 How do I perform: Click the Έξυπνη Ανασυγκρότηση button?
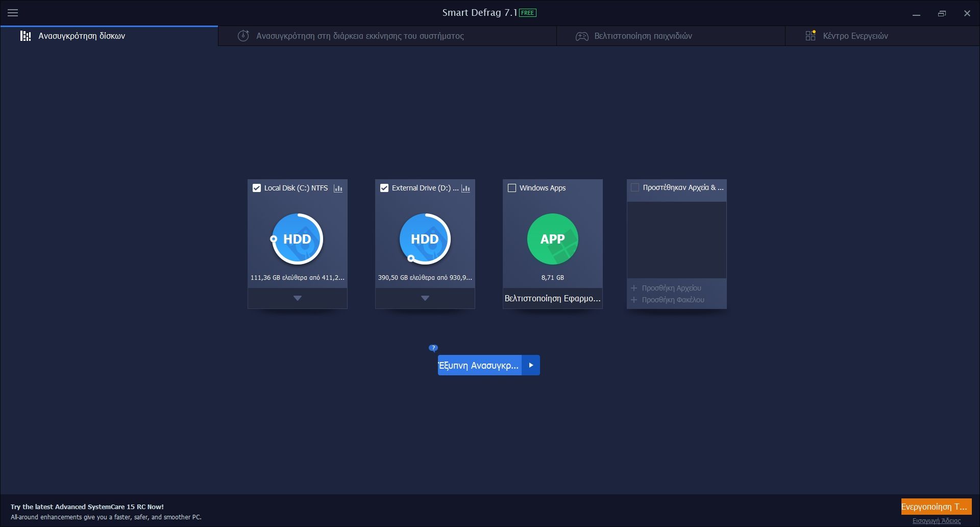click(479, 365)
